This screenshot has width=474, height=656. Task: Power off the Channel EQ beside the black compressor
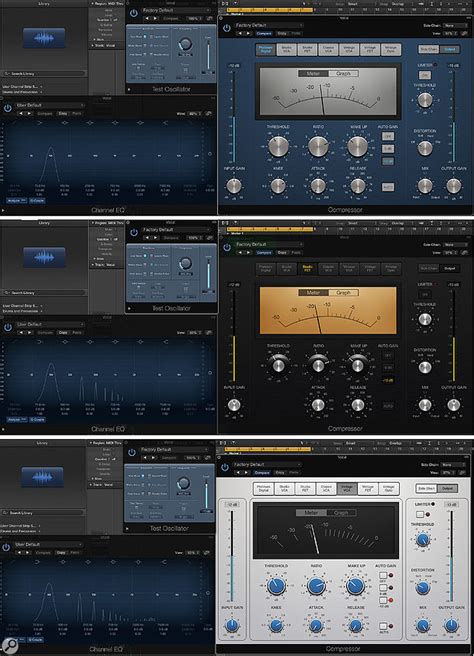click(x=8, y=327)
